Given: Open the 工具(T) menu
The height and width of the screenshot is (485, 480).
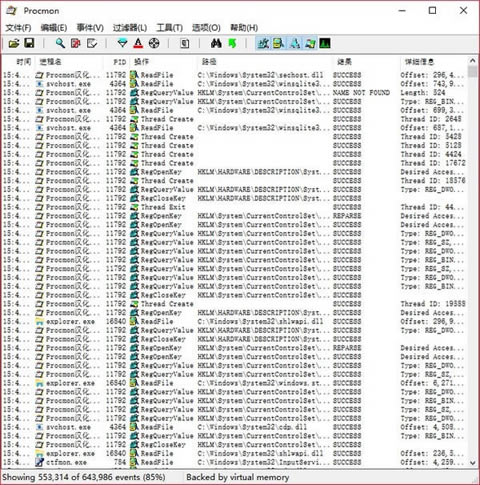Looking at the screenshot, I should [x=170, y=28].
